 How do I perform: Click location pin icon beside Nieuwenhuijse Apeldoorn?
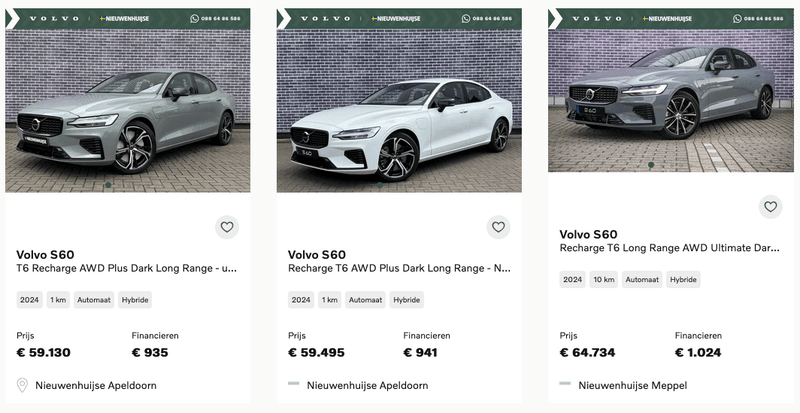click(x=22, y=385)
